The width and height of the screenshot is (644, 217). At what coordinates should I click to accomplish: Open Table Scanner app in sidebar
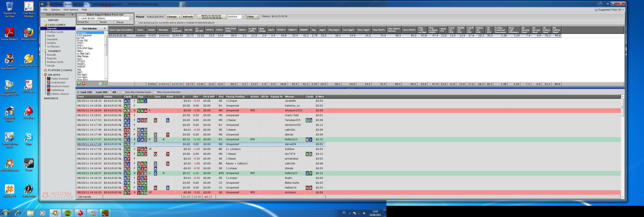58,79
